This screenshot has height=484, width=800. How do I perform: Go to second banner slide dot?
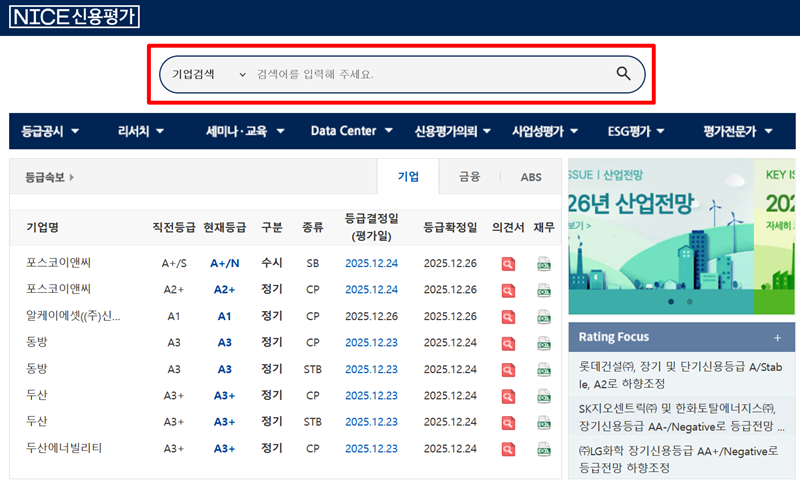click(x=689, y=301)
